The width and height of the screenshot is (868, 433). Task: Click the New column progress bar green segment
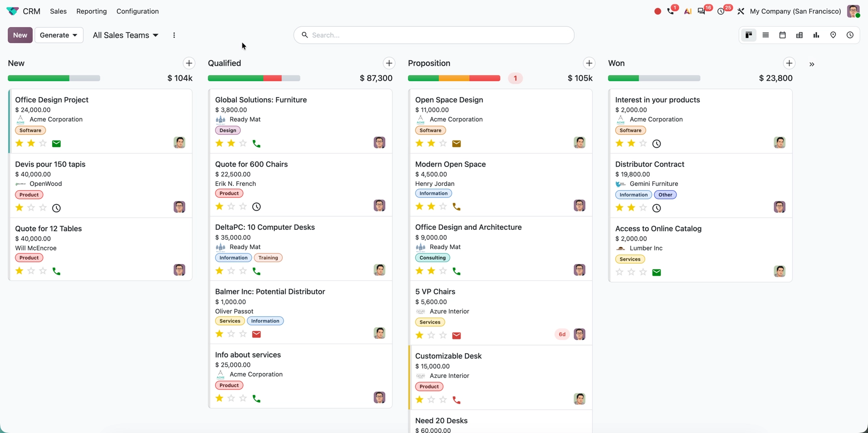tap(39, 78)
